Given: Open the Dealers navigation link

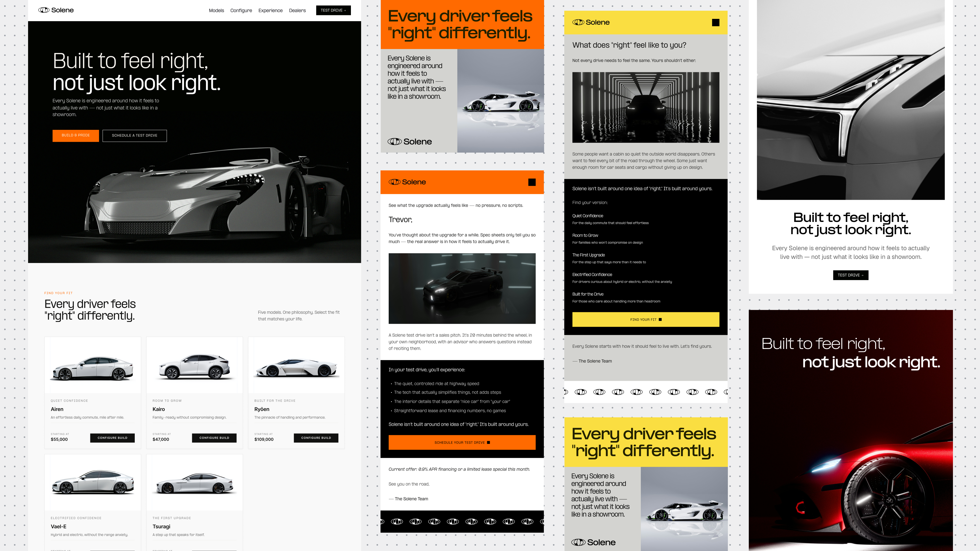Looking at the screenshot, I should 298,11.
